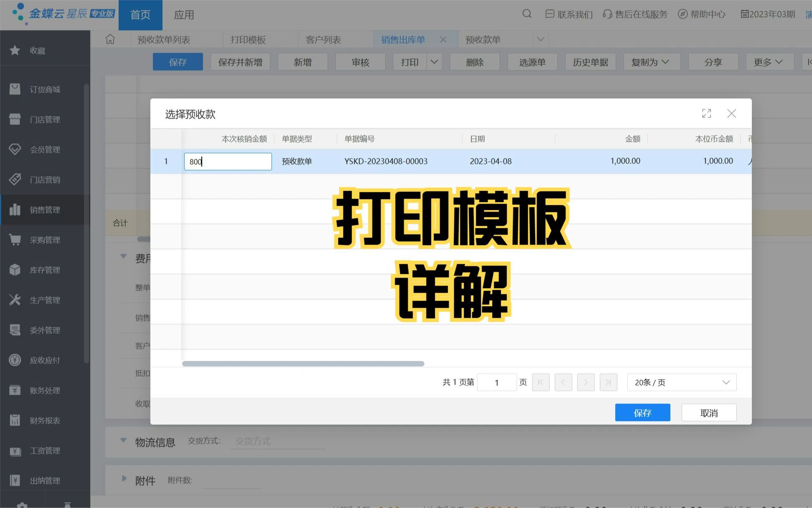The height and width of the screenshot is (508, 812).
Task: Open 销售管理 bar chart icon
Action: click(15, 209)
